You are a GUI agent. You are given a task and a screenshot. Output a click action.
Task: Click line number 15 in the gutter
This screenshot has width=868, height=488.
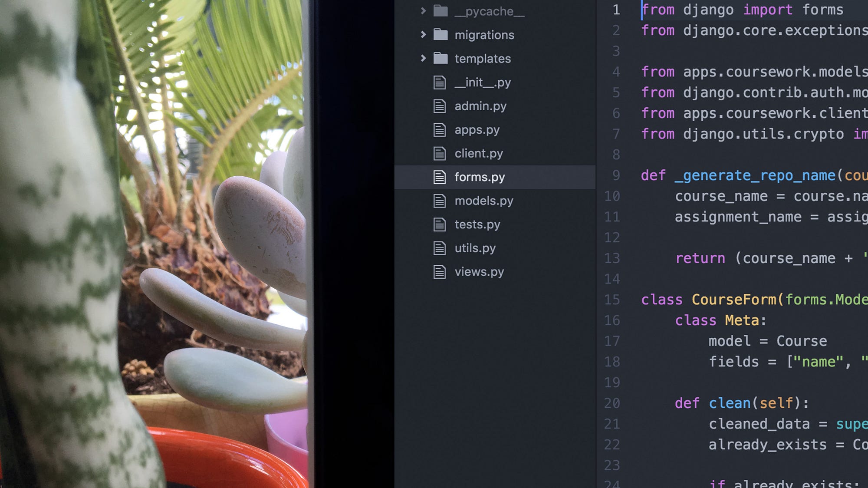click(612, 300)
